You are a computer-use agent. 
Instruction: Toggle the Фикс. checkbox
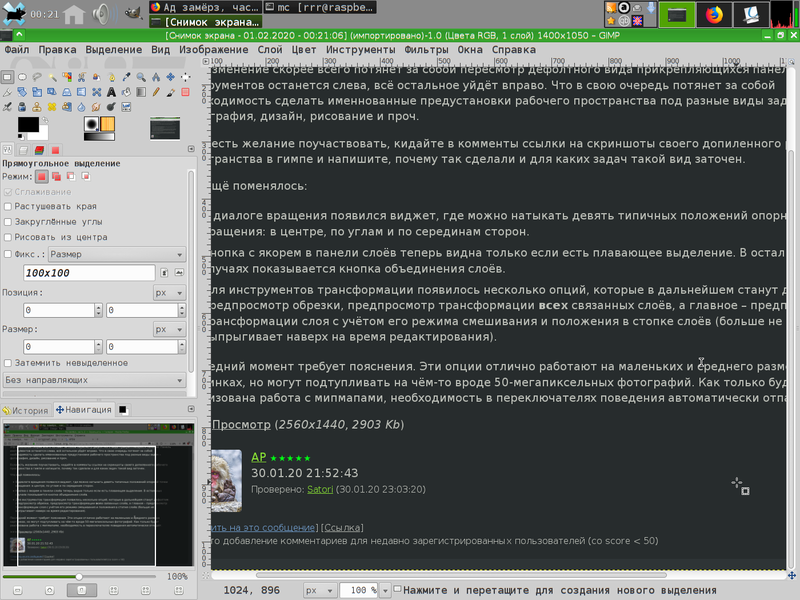[8, 254]
